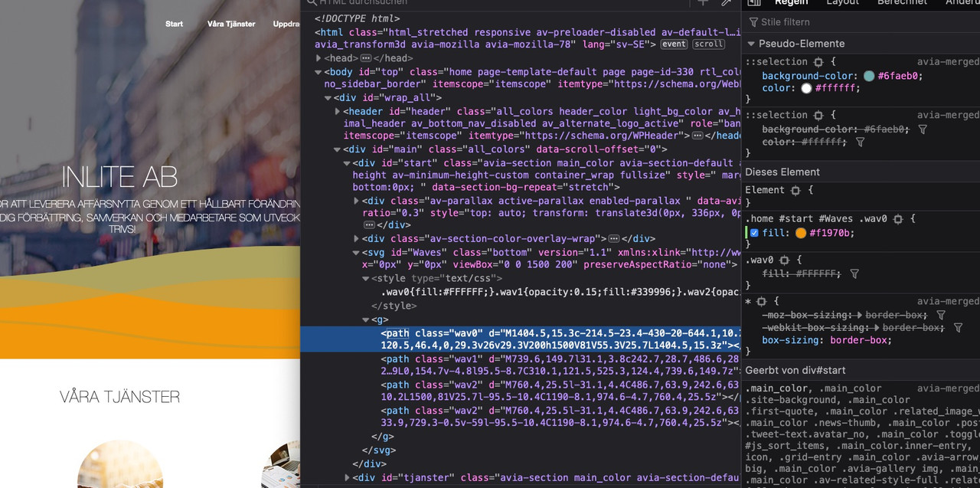Expand the header id="header" node
Image resolution: width=980 pixels, height=488 pixels.
coord(338,111)
